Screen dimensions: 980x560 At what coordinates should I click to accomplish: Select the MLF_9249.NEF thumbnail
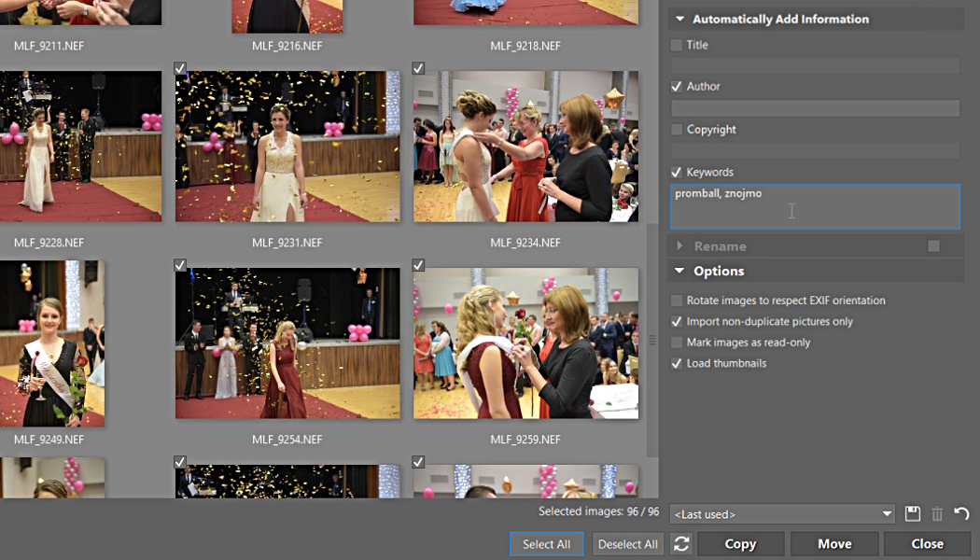pos(52,343)
